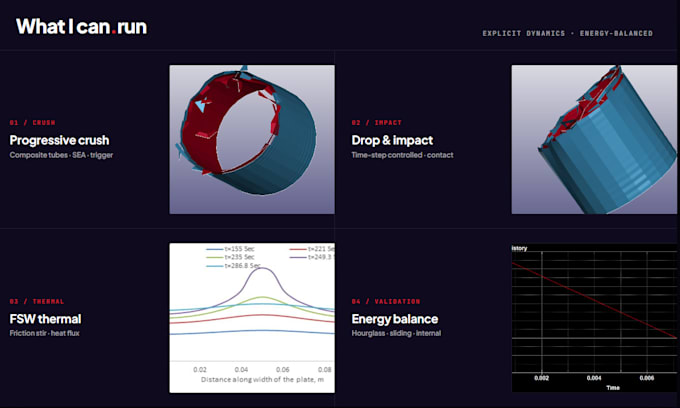Click the '01 / CRUSH' label
Viewport: 680px width, 408px height.
[x=33, y=123]
